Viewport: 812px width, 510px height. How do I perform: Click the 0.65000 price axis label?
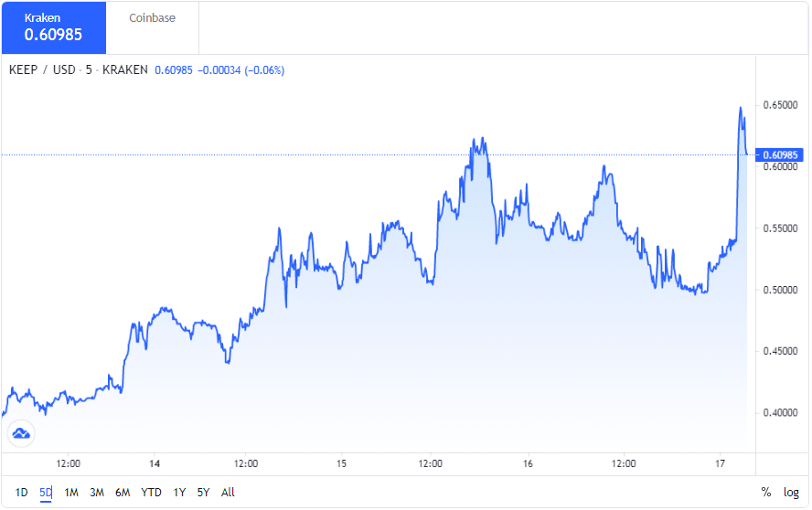pyautogui.click(x=780, y=105)
